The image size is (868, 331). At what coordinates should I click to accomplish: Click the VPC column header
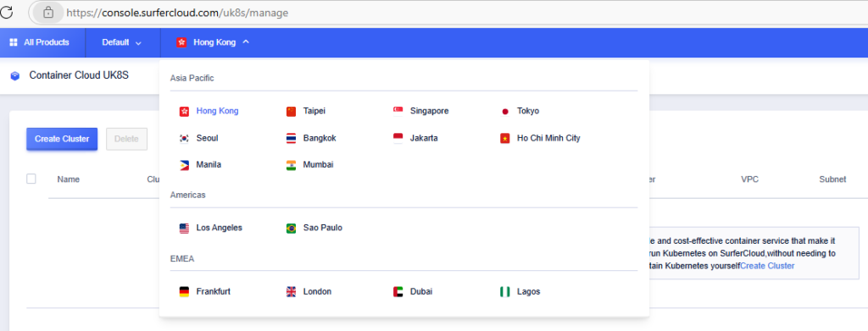(749, 179)
